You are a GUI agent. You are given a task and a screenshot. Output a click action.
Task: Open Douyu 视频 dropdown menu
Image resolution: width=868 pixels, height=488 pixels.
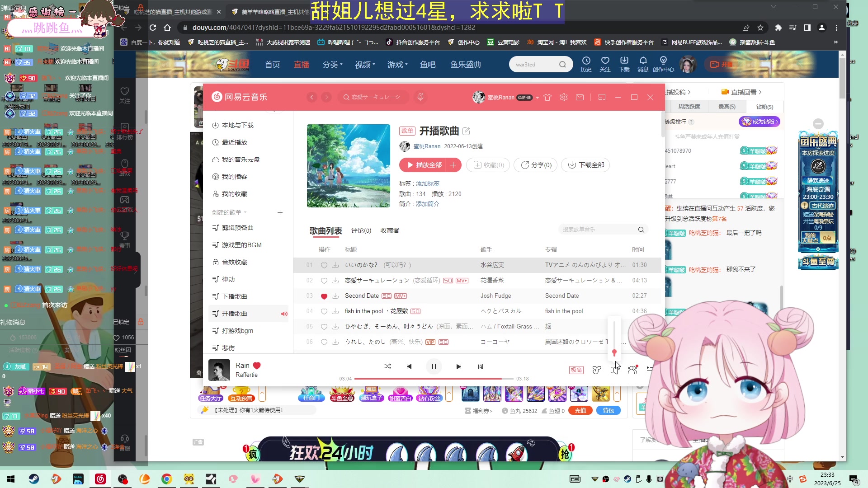pos(365,65)
